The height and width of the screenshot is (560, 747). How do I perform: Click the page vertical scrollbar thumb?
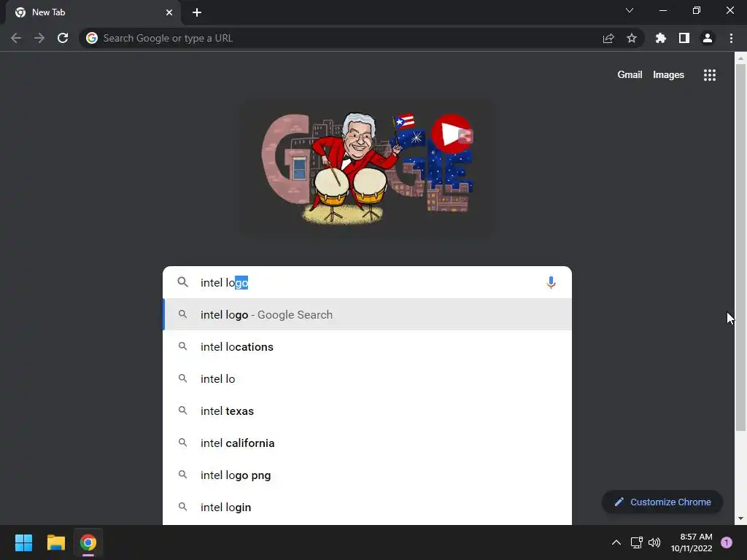tap(740, 248)
